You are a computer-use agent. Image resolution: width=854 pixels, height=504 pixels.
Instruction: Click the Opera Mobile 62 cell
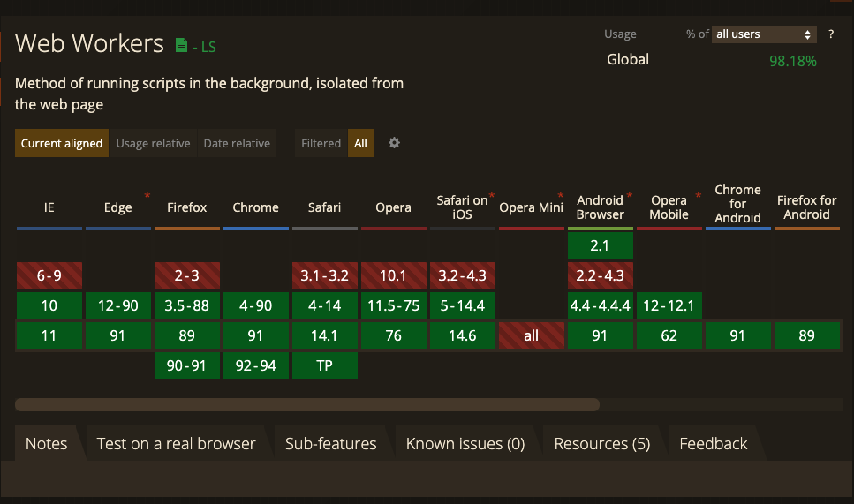[669, 335]
